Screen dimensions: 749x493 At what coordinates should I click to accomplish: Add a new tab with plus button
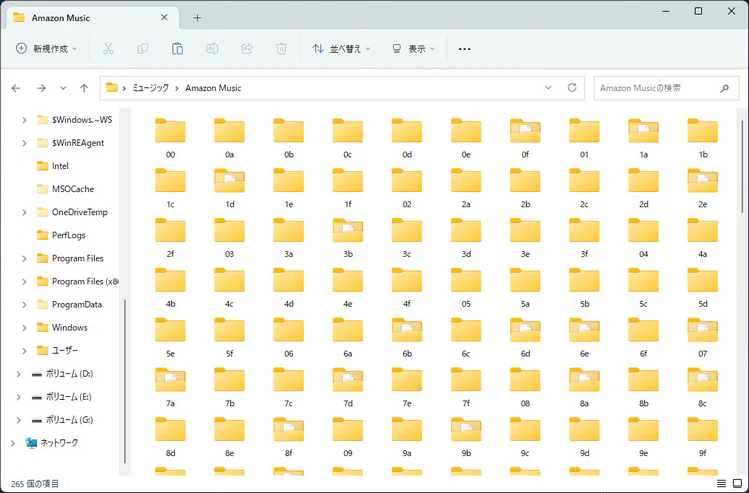point(197,18)
